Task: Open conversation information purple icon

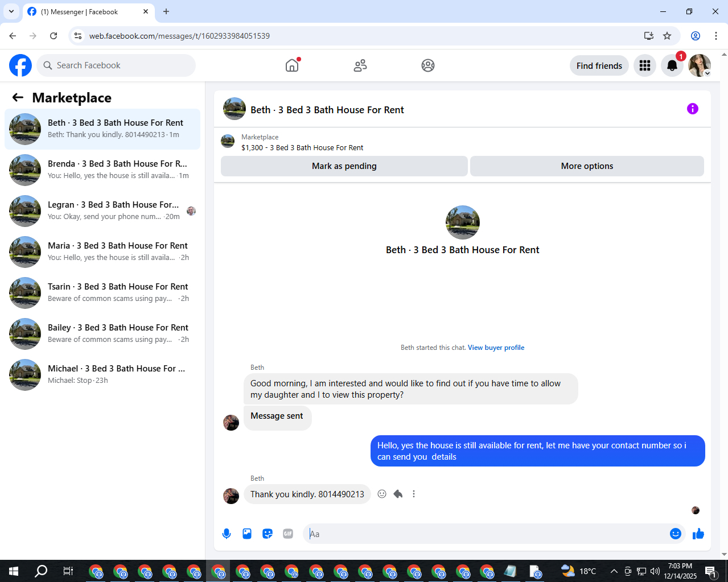Action: [693, 109]
